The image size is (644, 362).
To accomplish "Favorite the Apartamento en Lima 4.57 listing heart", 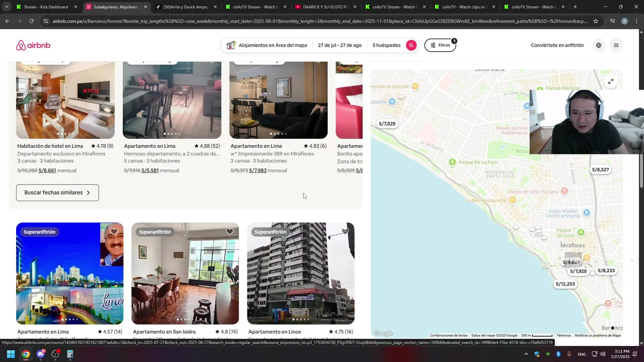I will tap(114, 232).
